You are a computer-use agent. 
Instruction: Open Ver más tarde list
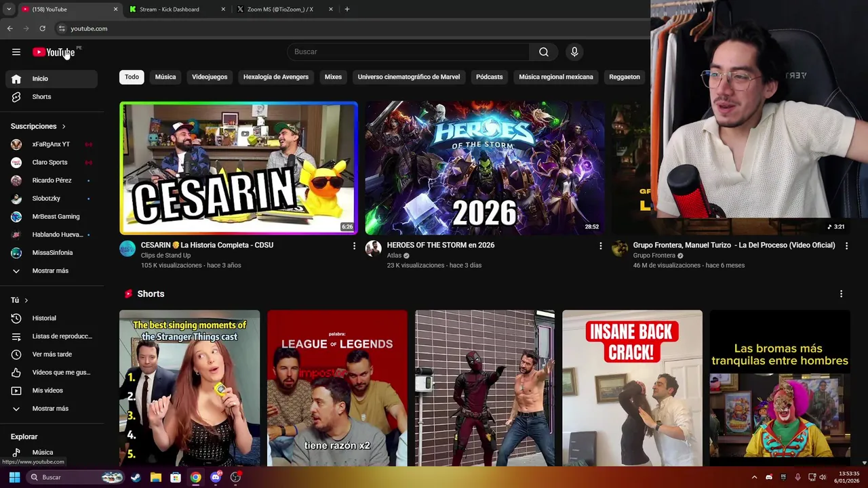click(x=52, y=354)
